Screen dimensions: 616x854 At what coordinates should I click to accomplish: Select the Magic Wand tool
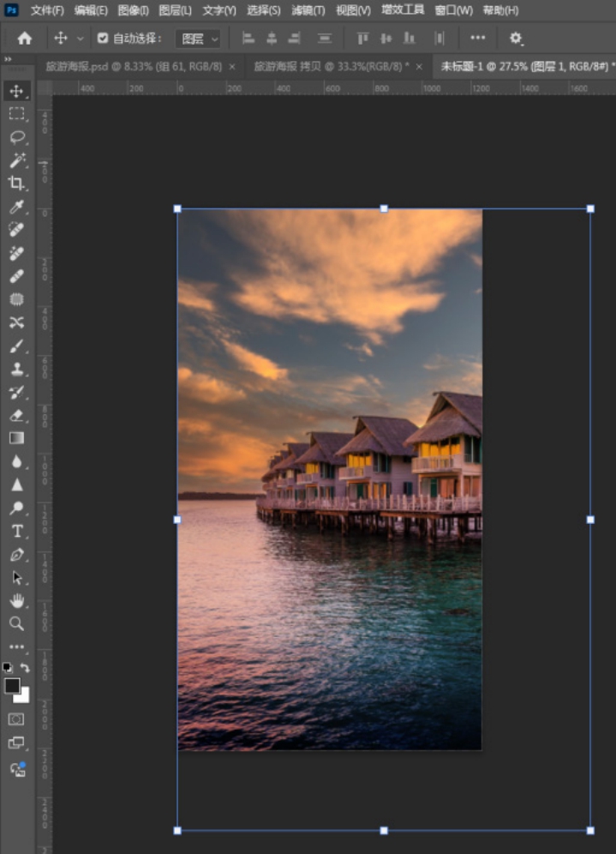coord(16,160)
